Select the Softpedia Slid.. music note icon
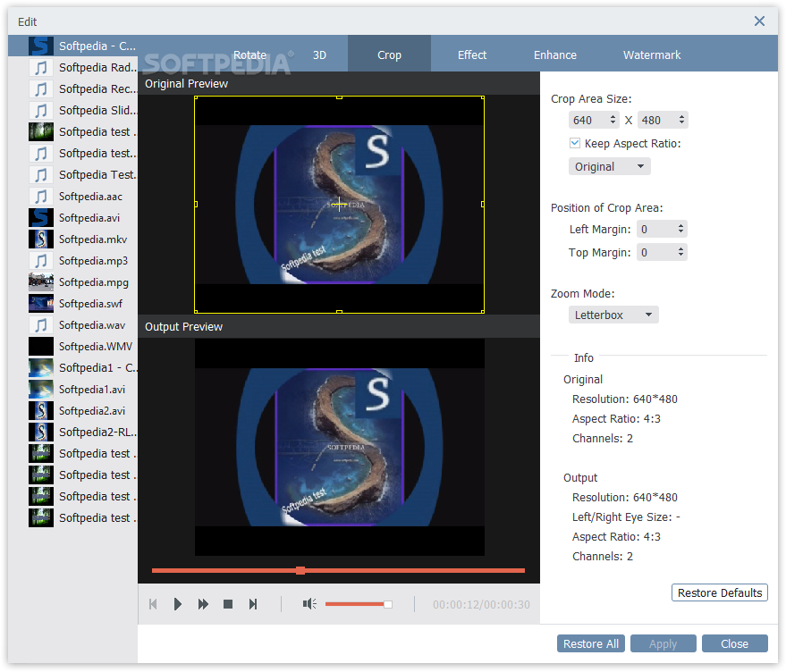The image size is (786, 672). (x=41, y=110)
